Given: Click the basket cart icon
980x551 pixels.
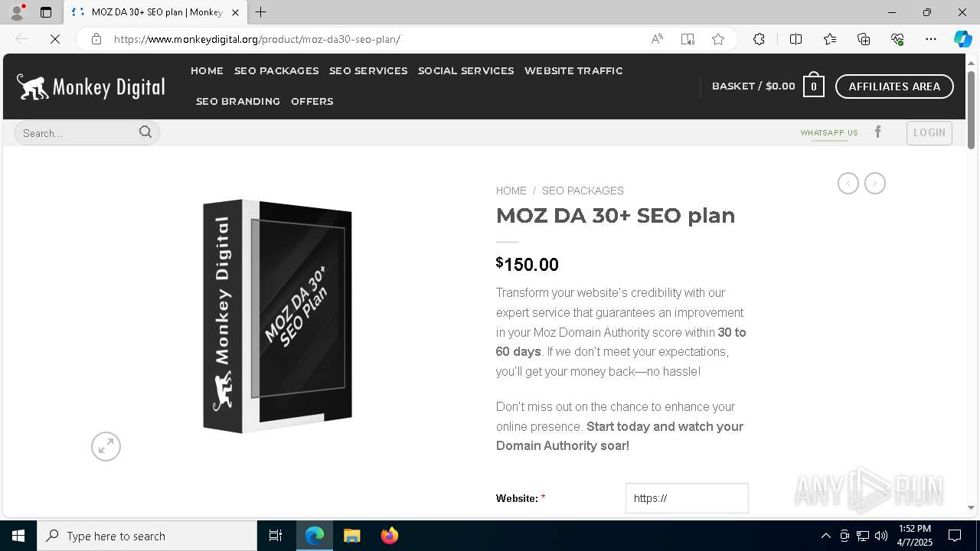Looking at the screenshot, I should click(814, 86).
